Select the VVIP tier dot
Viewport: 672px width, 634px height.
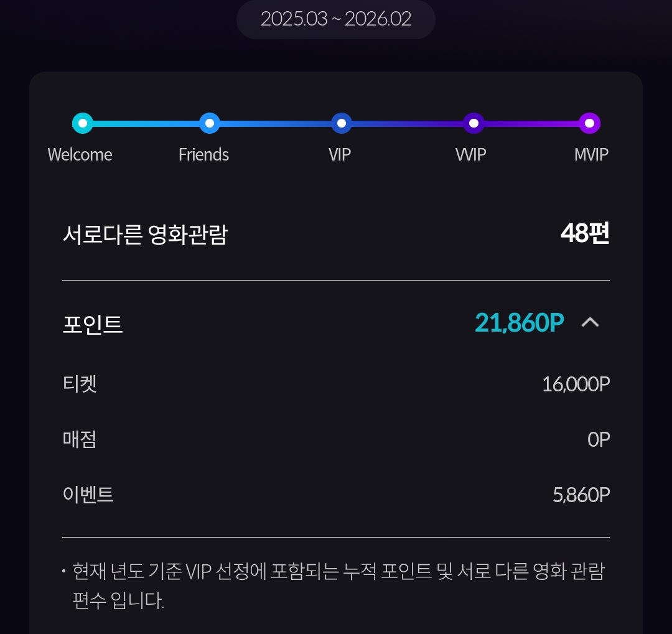[474, 123]
